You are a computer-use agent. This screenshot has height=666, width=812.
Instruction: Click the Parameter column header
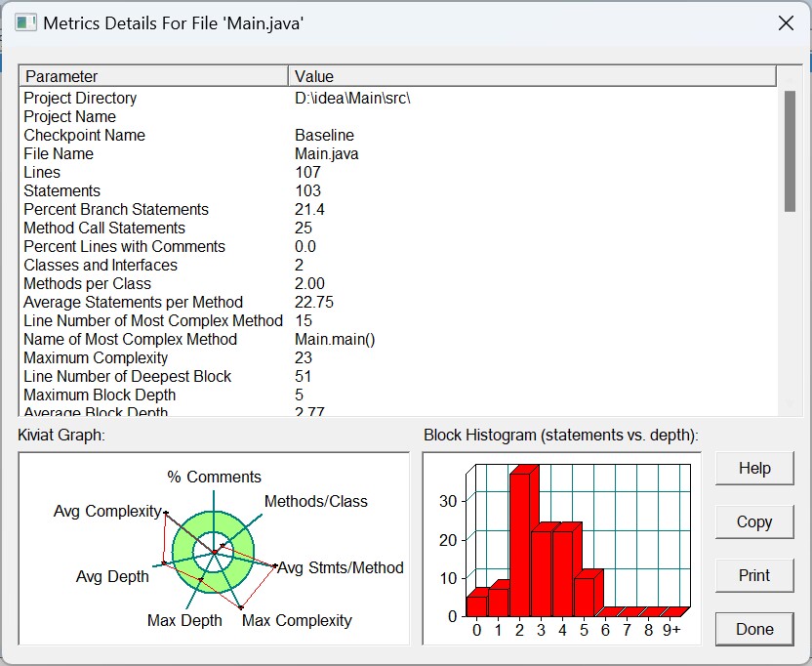(x=154, y=76)
